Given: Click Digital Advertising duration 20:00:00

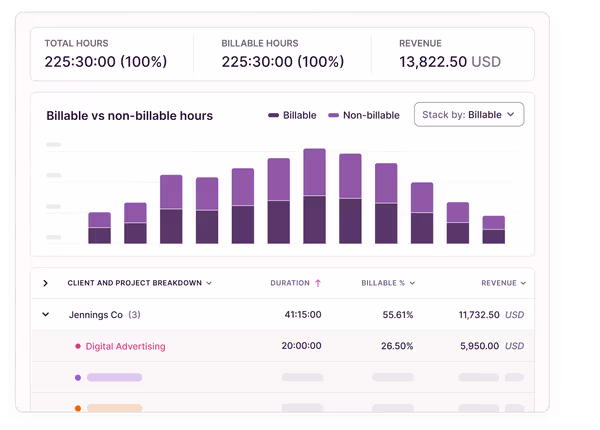Looking at the screenshot, I should [302, 346].
